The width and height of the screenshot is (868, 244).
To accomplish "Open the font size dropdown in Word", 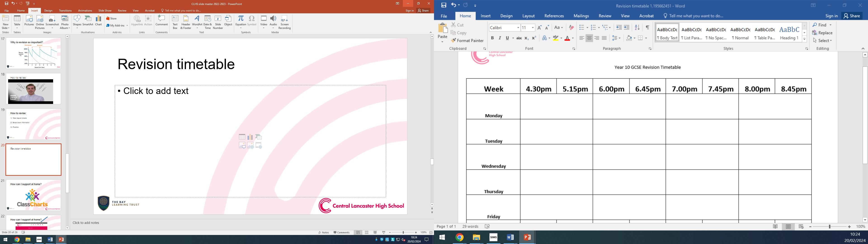I will (533, 28).
